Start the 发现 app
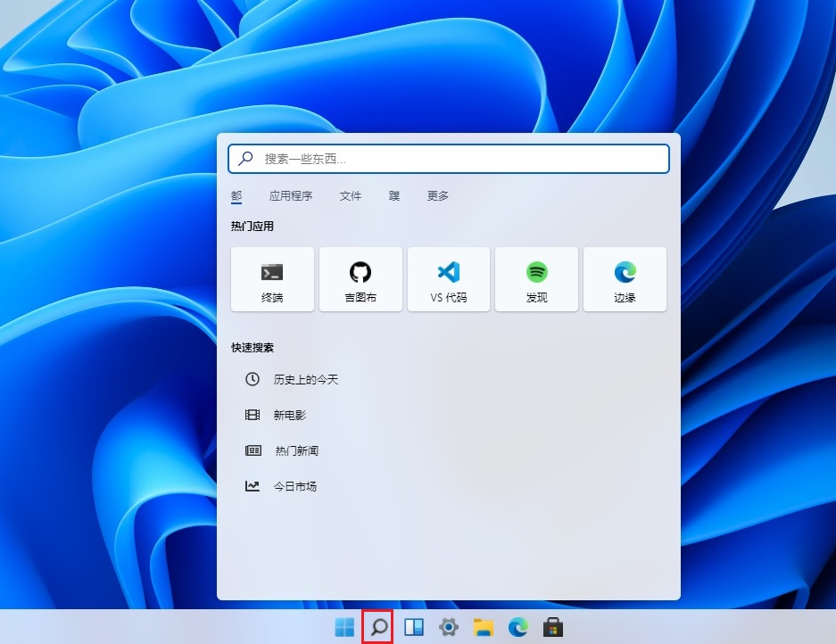Viewport: 836px width, 644px height. coord(536,278)
